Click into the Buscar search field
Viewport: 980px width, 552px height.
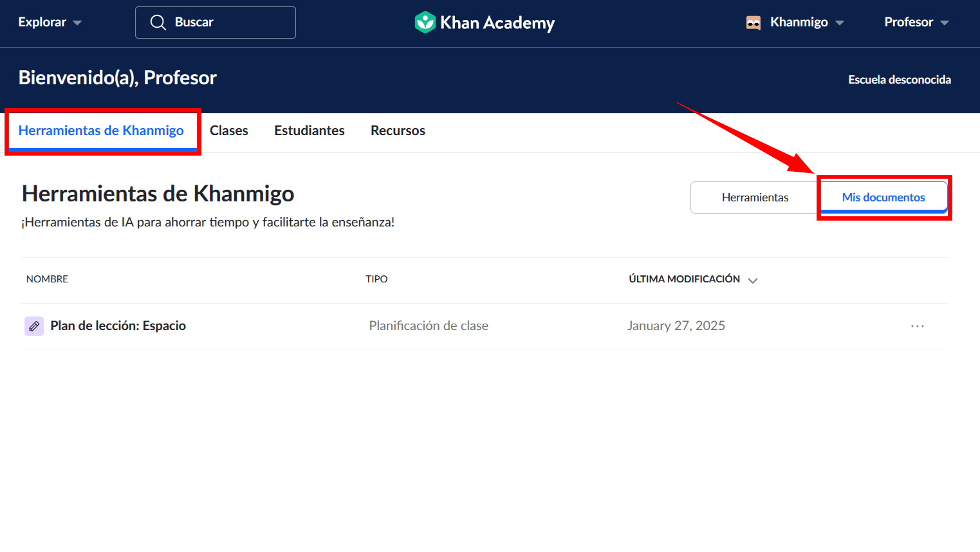pyautogui.click(x=216, y=23)
